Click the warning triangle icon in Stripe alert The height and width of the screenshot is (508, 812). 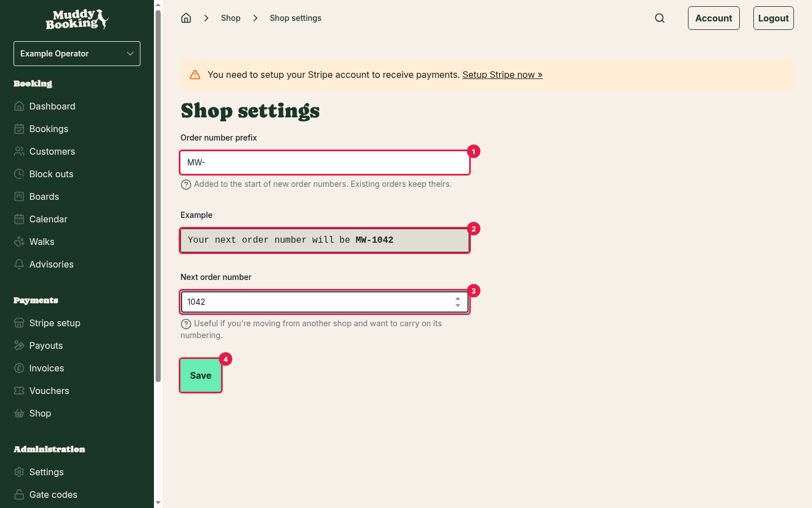click(195, 75)
